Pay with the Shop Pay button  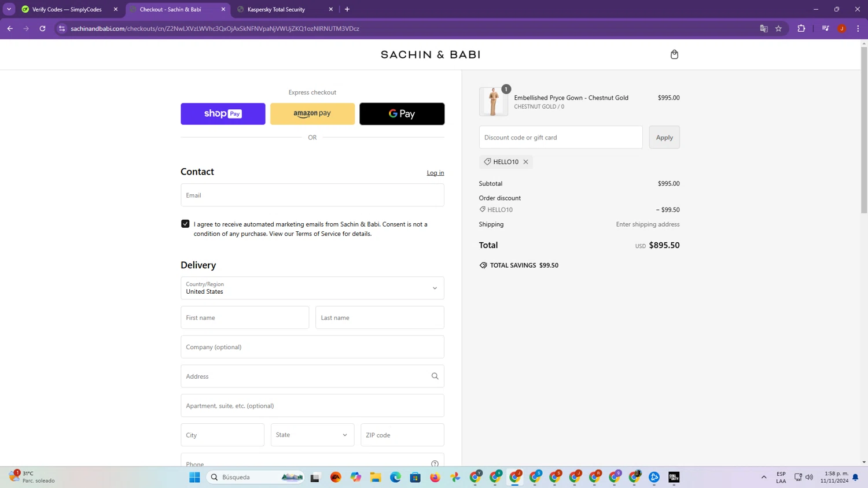[223, 114]
